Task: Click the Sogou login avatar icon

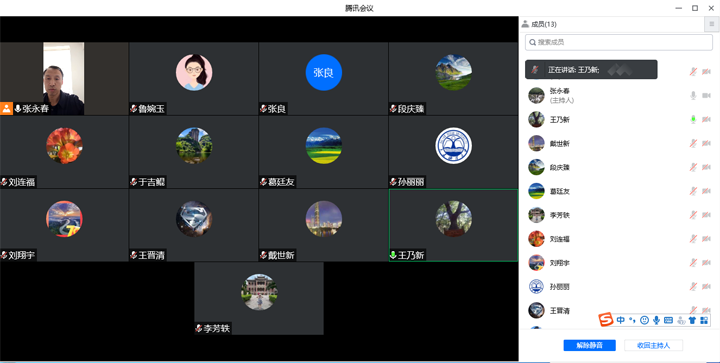Action: click(681, 320)
